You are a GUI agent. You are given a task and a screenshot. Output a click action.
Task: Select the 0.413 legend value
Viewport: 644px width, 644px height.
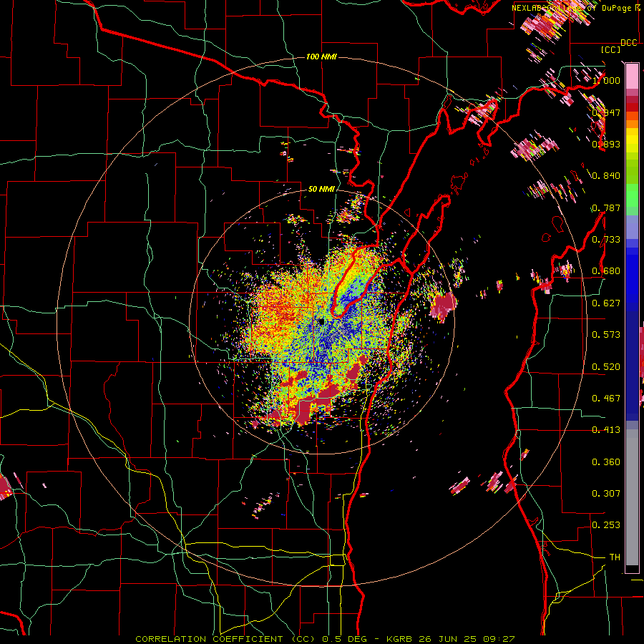tap(606, 430)
